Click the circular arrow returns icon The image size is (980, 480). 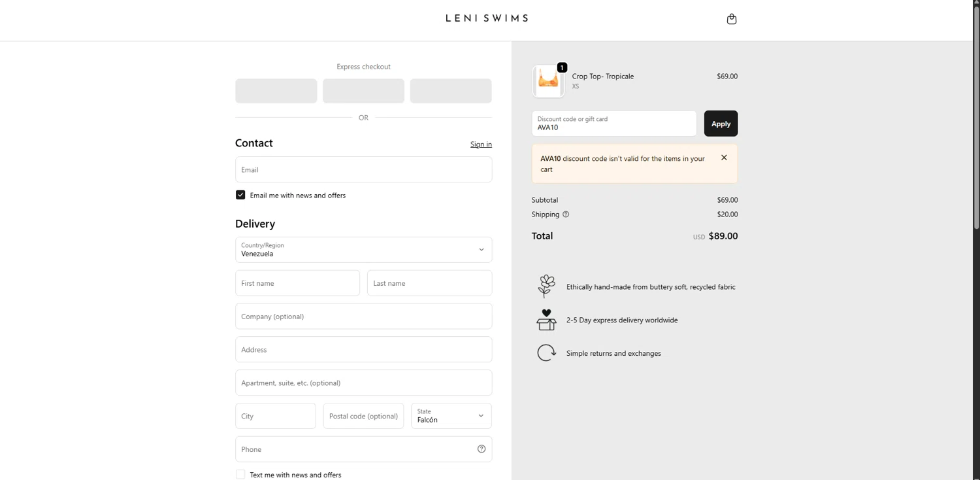(546, 353)
